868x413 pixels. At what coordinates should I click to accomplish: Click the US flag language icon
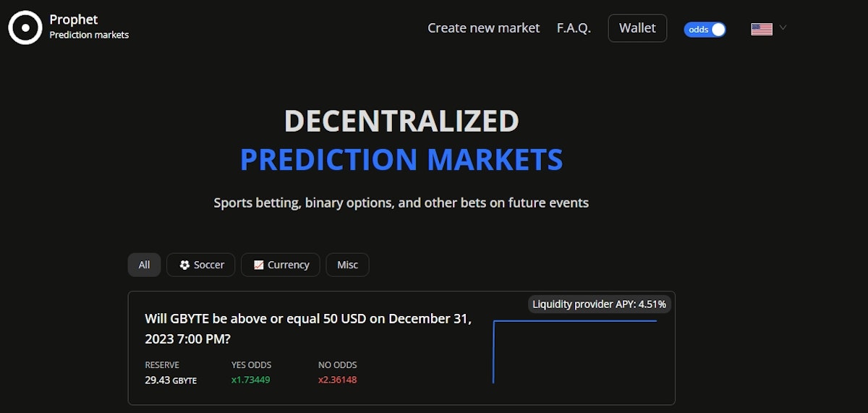(x=762, y=29)
